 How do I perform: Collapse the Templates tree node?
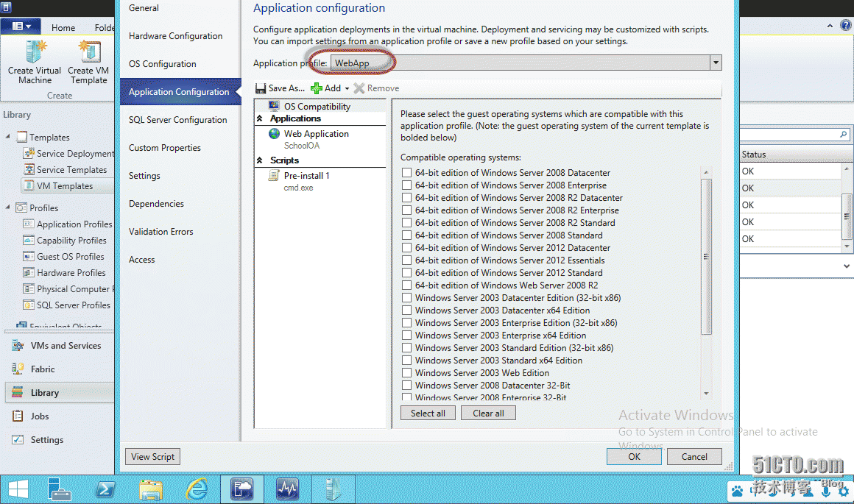(x=7, y=137)
